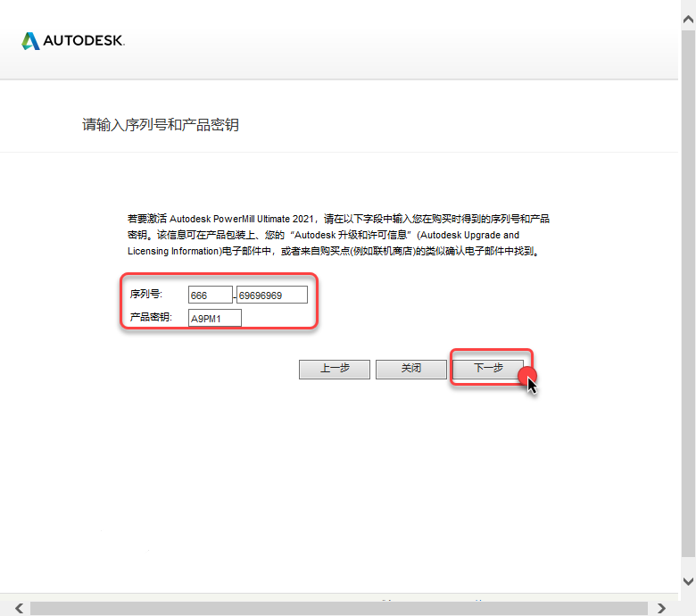Click the heading 请输入序列号和产品密钥
Viewport: 696px width, 616px height.
[x=161, y=125]
